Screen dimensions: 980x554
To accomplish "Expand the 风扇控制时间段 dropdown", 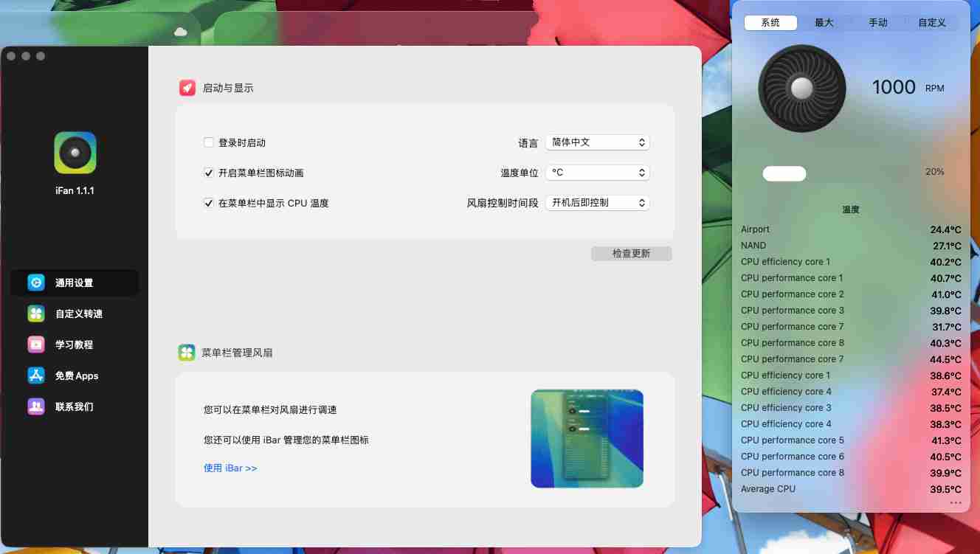I will 597,202.
